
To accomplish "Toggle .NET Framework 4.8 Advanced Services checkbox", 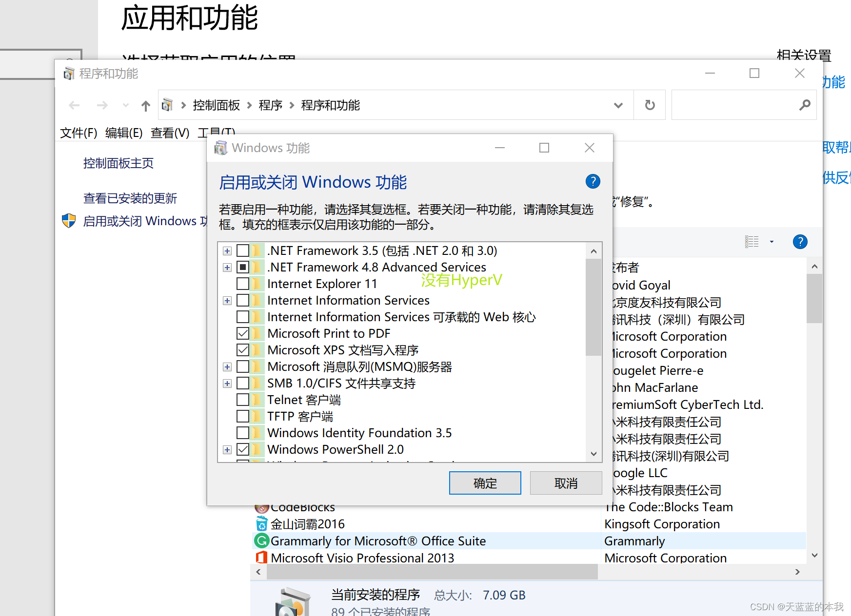I will [243, 267].
